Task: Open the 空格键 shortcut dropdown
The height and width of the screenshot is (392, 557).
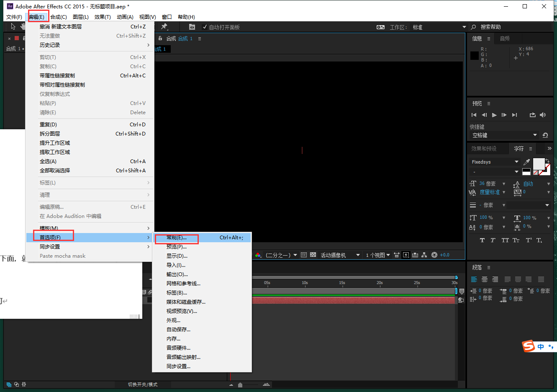Action: click(504, 135)
